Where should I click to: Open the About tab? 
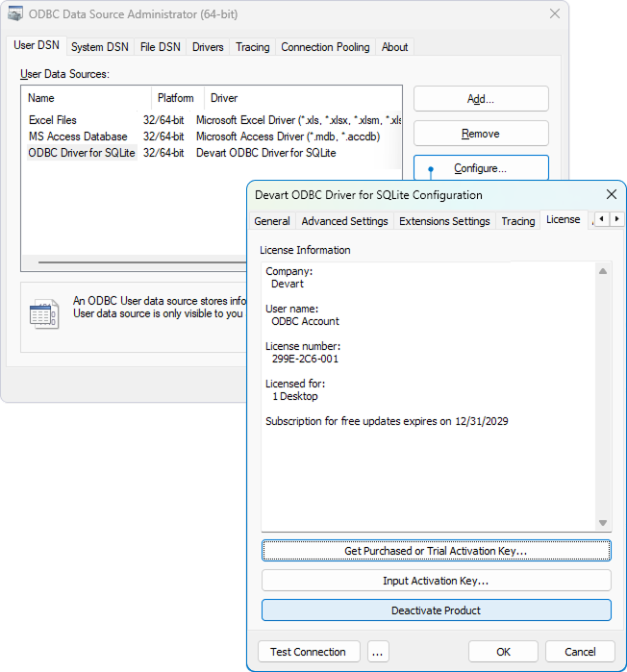pos(394,47)
